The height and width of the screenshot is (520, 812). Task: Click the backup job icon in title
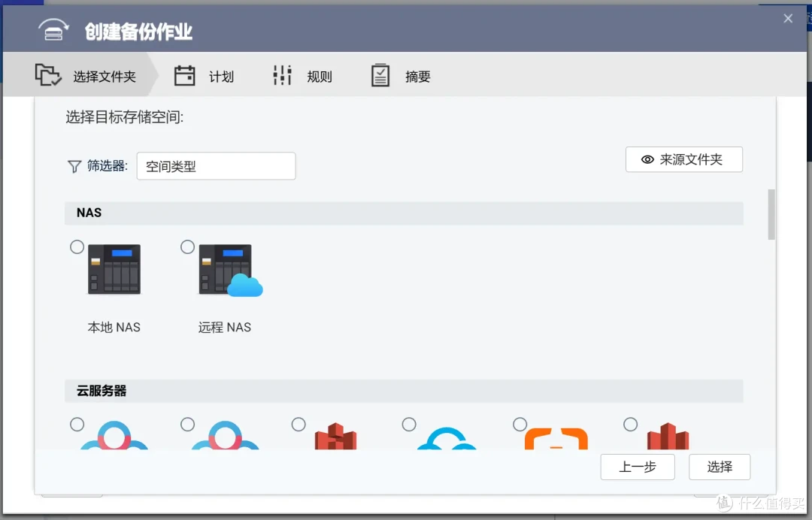coord(54,30)
